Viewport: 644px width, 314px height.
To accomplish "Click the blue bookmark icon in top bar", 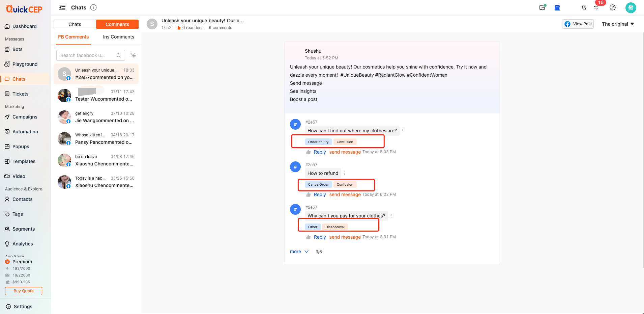I will 557,7.
